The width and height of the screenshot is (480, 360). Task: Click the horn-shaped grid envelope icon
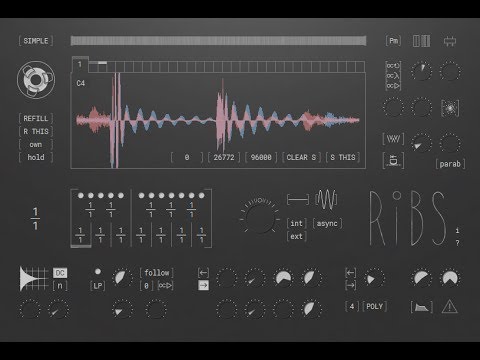(x=34, y=279)
